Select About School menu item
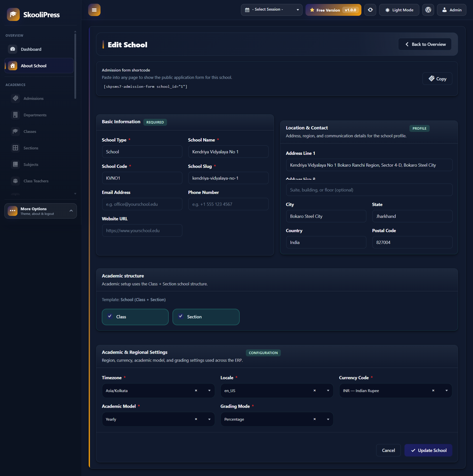The width and height of the screenshot is (473, 476). point(39,66)
